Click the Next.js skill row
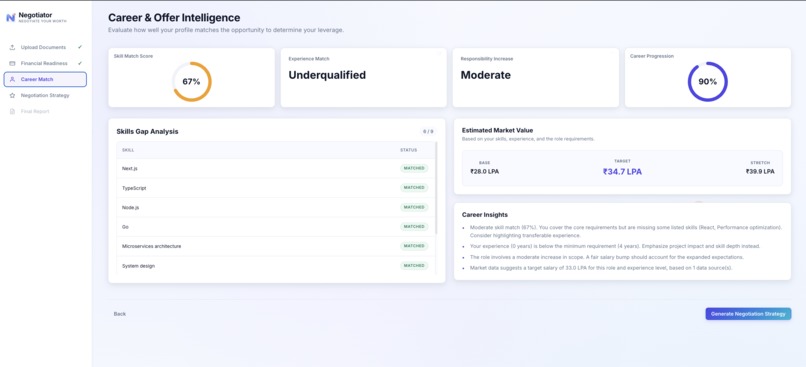Image resolution: width=806 pixels, height=367 pixels. 276,169
